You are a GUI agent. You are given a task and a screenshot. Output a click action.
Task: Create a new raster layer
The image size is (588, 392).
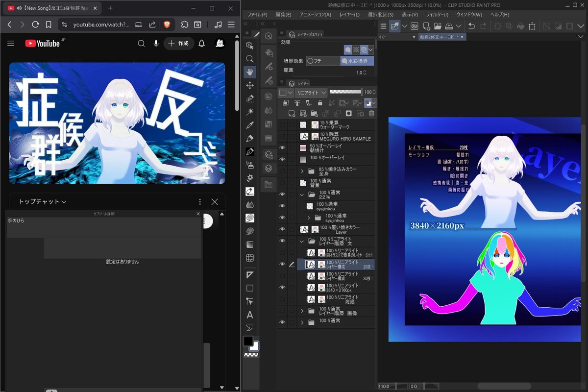pyautogui.click(x=292, y=113)
